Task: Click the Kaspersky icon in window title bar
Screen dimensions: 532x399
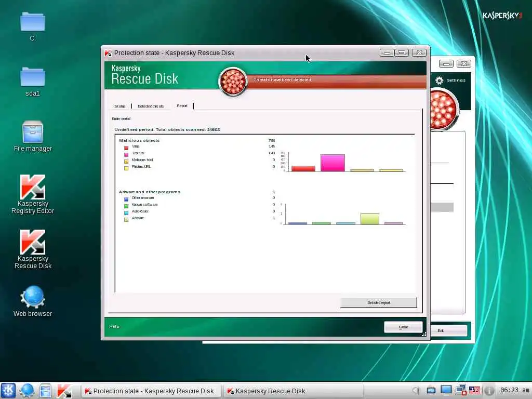Action: coord(108,53)
